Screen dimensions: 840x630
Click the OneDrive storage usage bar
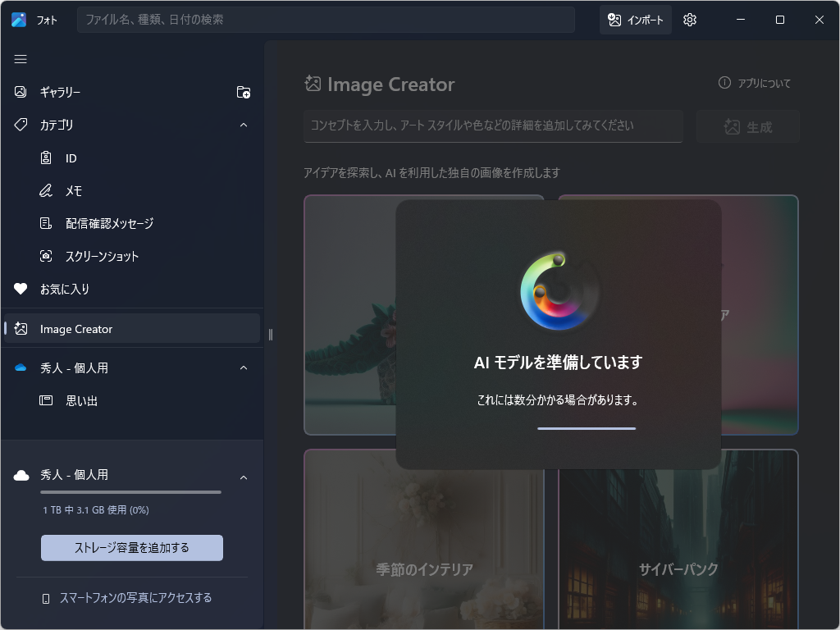click(x=131, y=492)
